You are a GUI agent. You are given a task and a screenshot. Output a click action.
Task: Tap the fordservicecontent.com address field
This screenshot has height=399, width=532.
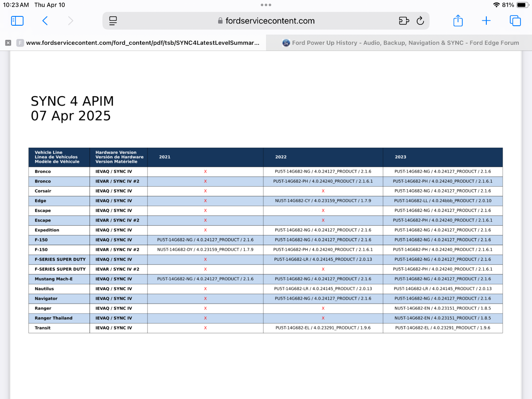[x=266, y=21]
